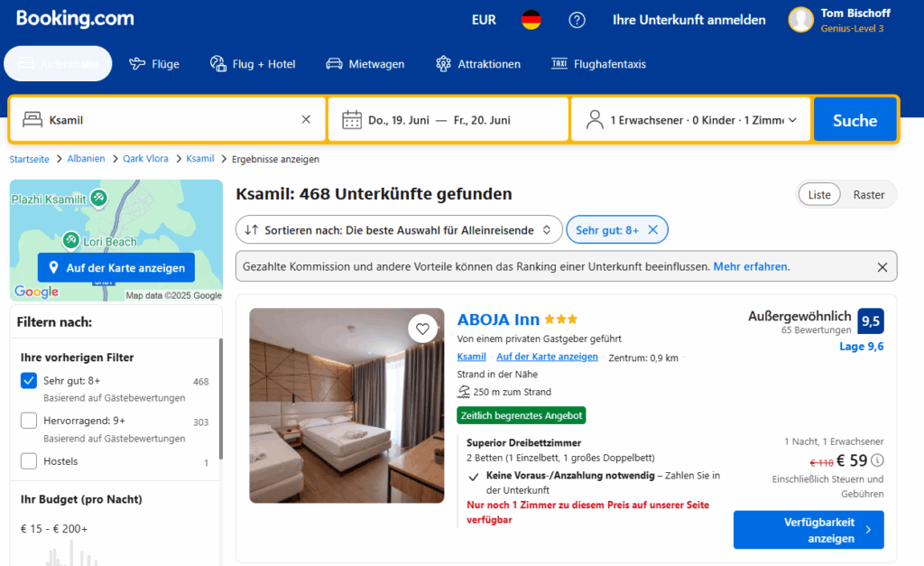Image resolution: width=924 pixels, height=566 pixels.
Task: Click the calendar icon in date field
Action: pyautogui.click(x=352, y=120)
